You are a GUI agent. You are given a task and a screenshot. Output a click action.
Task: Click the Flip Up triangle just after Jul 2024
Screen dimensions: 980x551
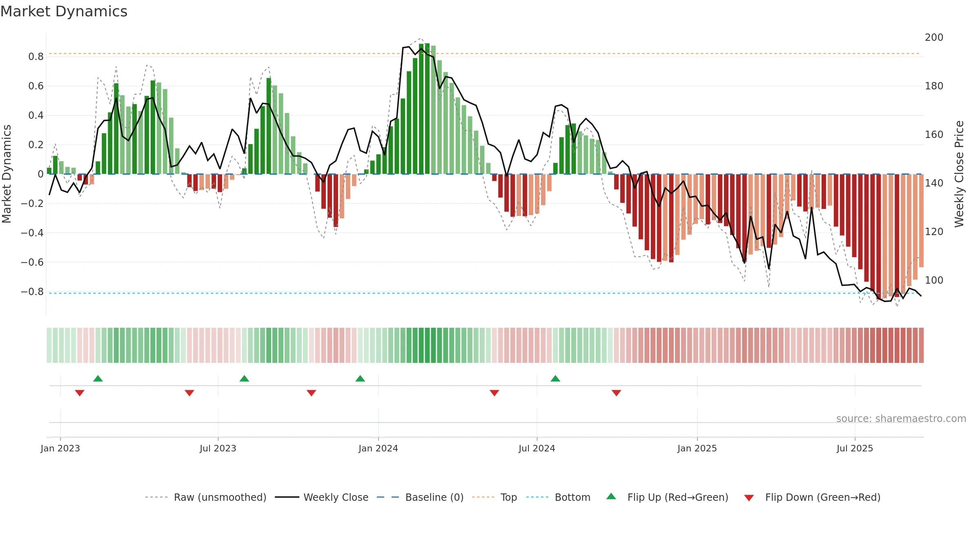tap(555, 378)
